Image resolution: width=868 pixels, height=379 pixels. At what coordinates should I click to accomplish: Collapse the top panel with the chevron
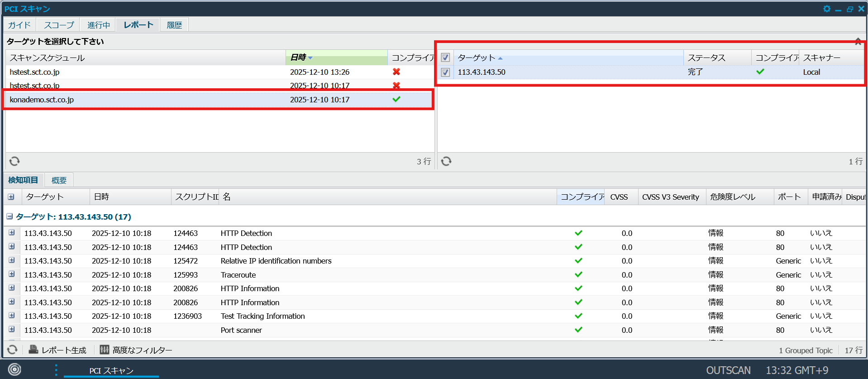coord(858,42)
